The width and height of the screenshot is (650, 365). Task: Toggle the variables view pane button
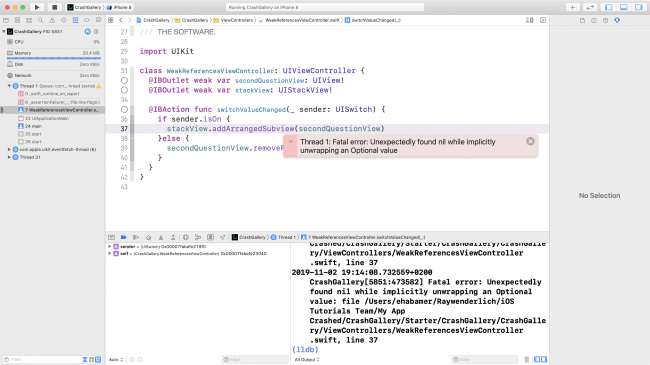pyautogui.click(x=537, y=359)
